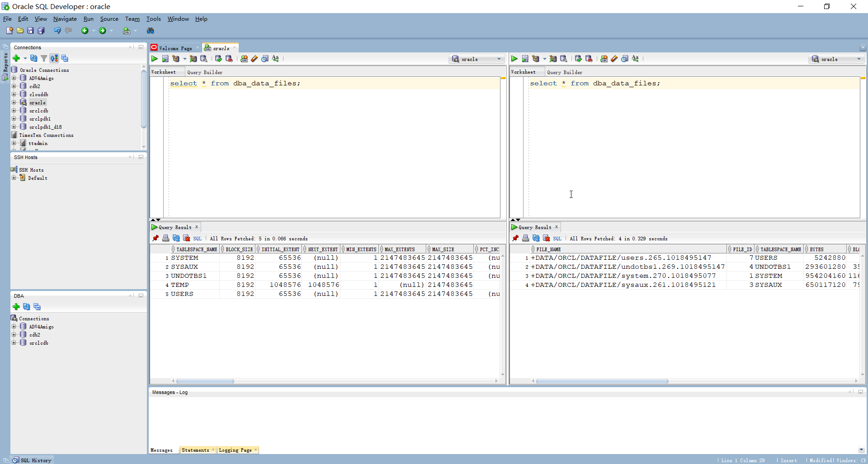
Task: Expand the oracle connection in Connections panel
Action: click(x=14, y=103)
